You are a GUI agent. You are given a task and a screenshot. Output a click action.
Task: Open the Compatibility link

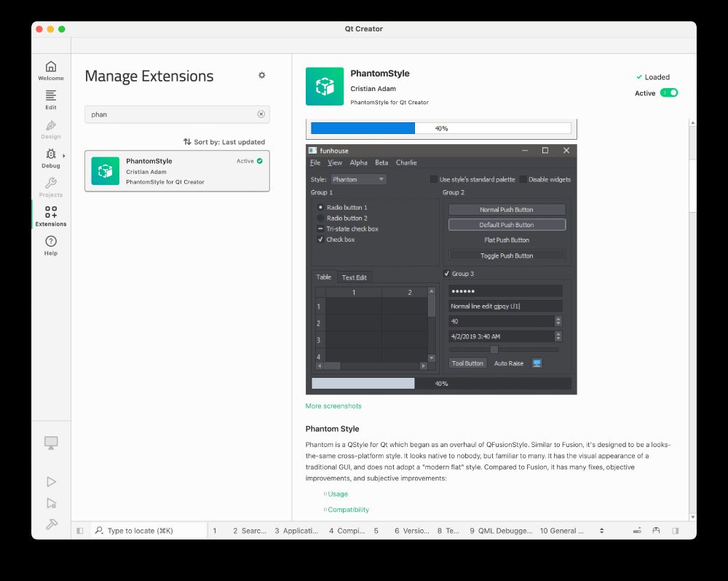point(348,510)
